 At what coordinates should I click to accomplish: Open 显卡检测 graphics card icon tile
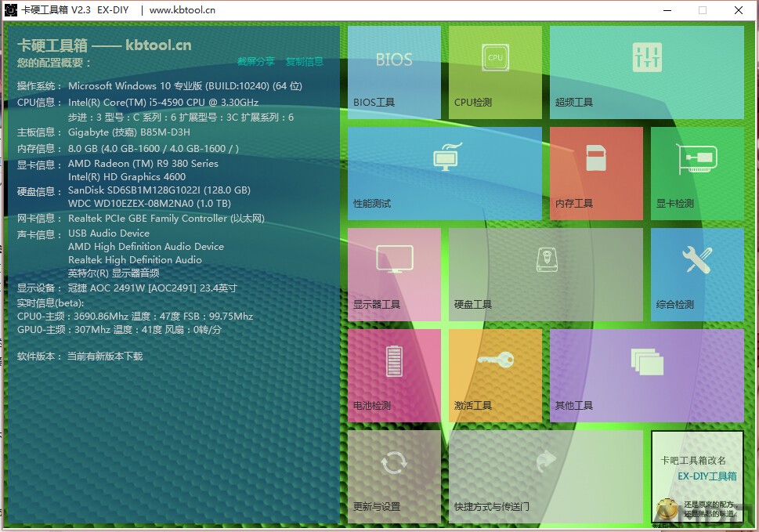pos(698,173)
